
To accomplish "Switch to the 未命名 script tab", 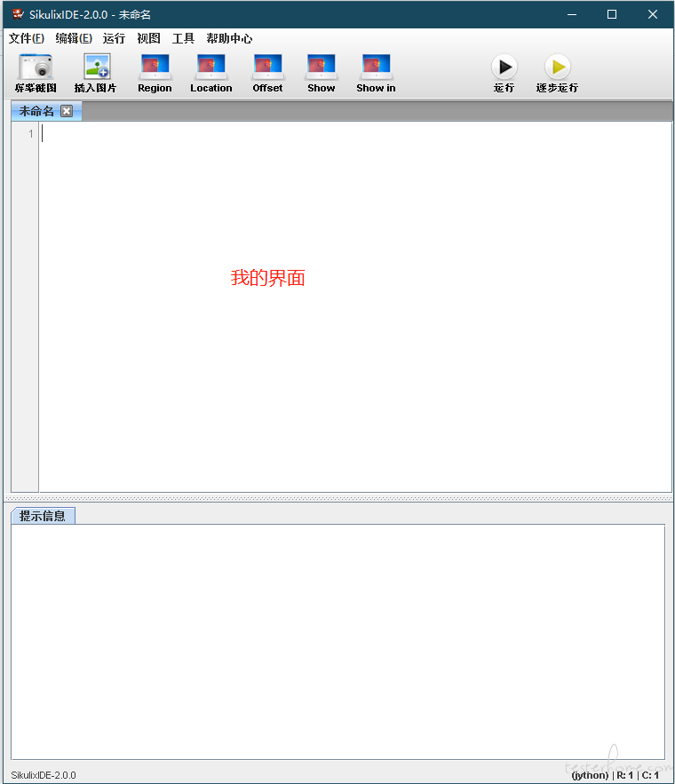I will [x=36, y=111].
